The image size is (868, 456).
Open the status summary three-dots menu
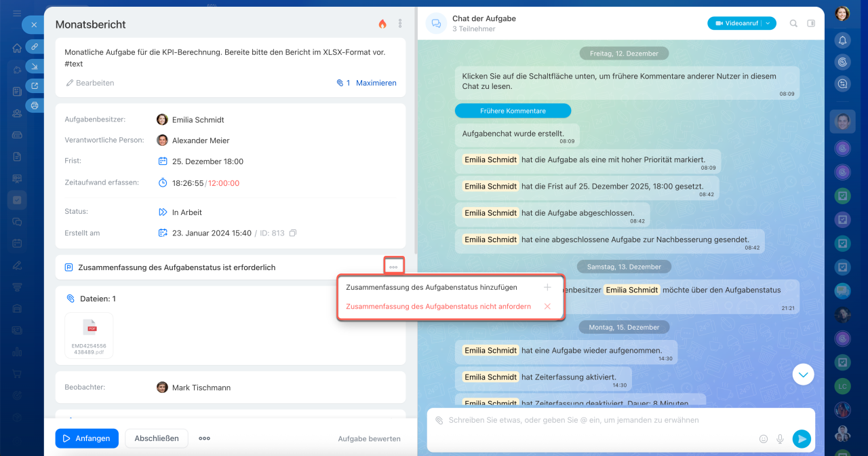point(393,267)
